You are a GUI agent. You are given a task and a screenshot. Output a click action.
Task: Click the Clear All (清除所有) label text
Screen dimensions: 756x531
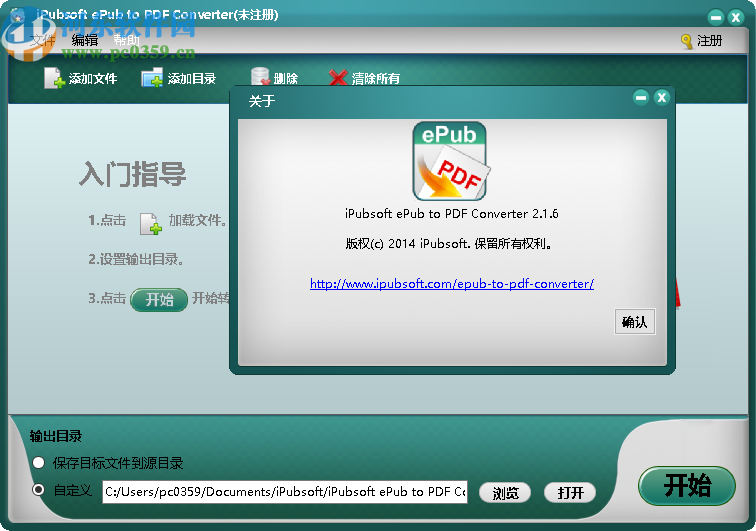376,79
